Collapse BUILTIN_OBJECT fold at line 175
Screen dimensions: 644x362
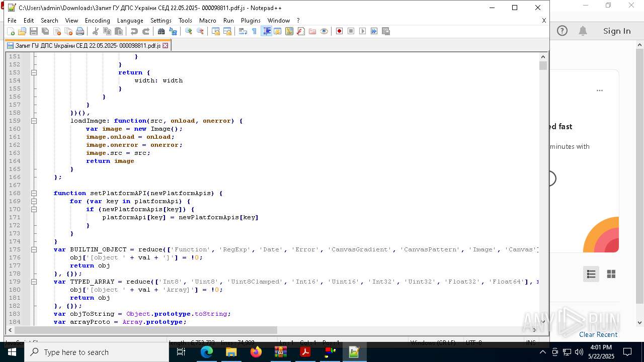[34, 249]
